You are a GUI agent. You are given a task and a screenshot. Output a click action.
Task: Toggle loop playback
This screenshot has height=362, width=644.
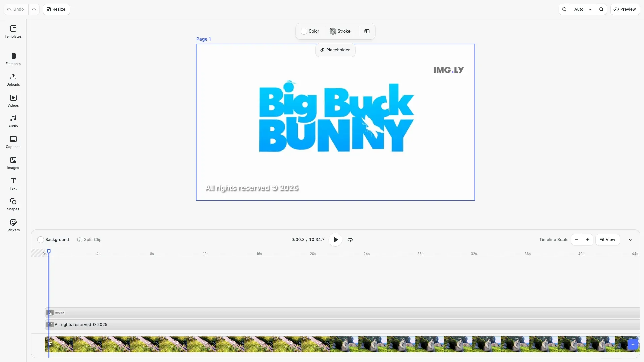point(350,240)
